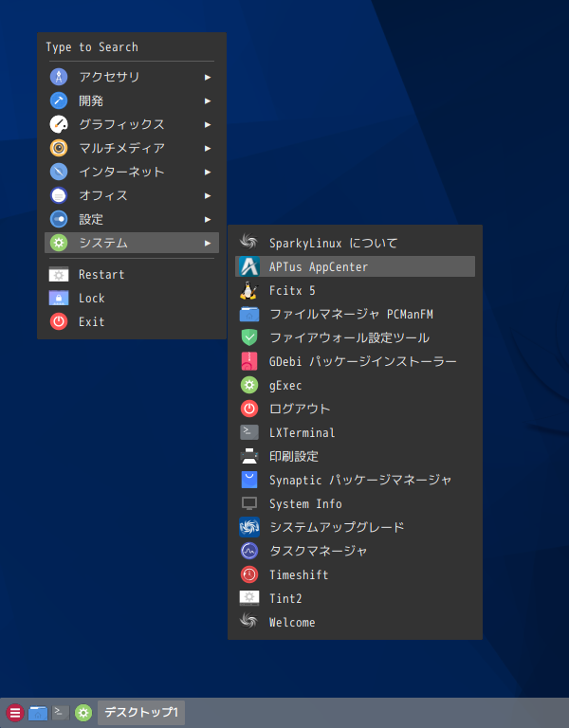Select the GDebi パッケージインストーラー text entry
Screen dimensions: 569x728
363,361
